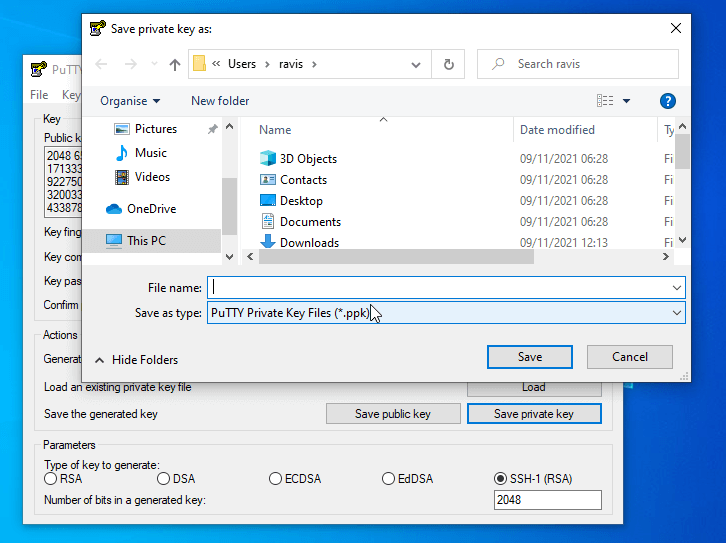Select the EdDSA key type radio button
Viewport: 726px width, 543px height.
pyautogui.click(x=388, y=479)
